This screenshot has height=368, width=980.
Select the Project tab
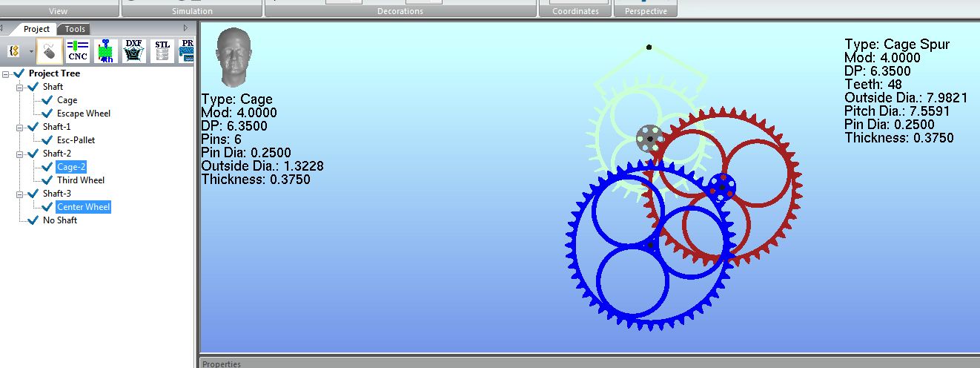[36, 29]
